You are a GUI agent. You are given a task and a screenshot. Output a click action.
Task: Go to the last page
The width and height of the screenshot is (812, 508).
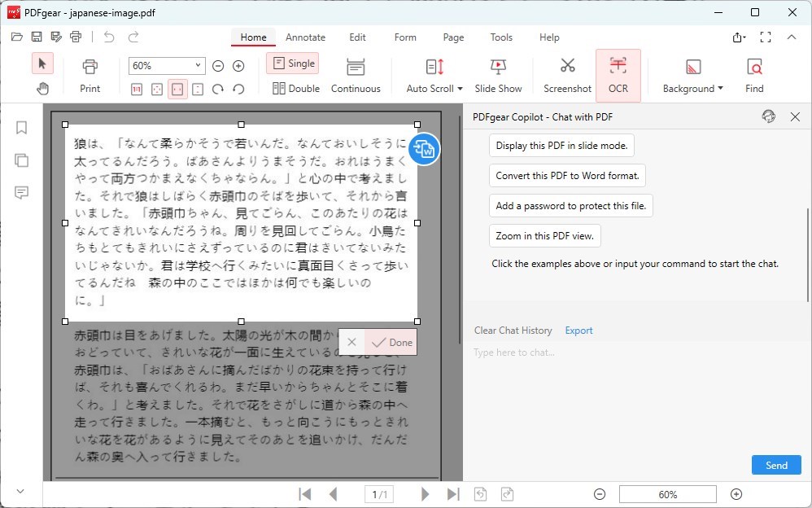(453, 494)
